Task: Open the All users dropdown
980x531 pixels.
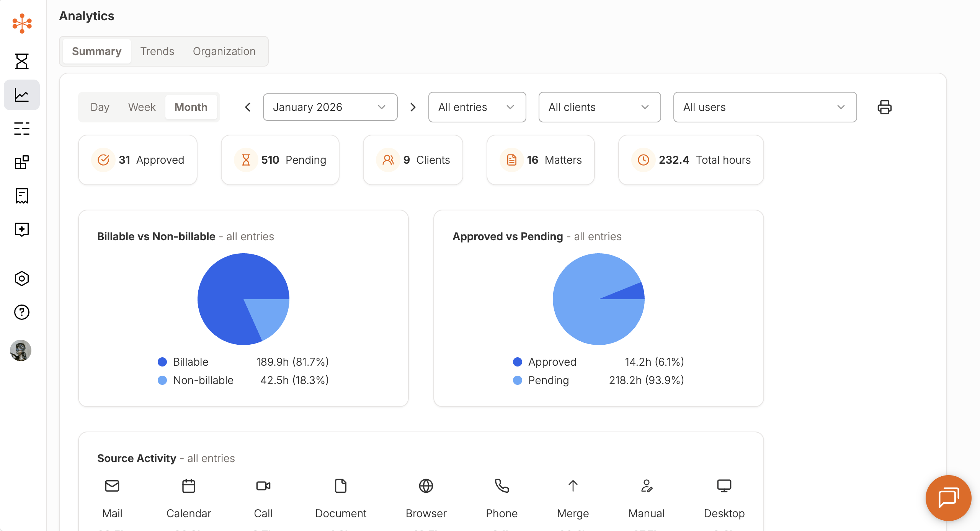Action: coord(764,107)
